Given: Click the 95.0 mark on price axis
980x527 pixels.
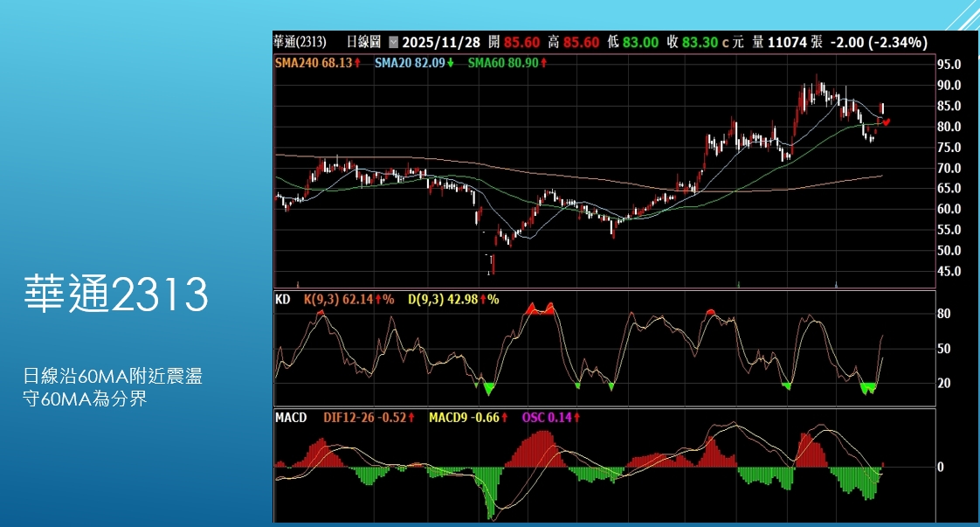Looking at the screenshot, I should (949, 65).
